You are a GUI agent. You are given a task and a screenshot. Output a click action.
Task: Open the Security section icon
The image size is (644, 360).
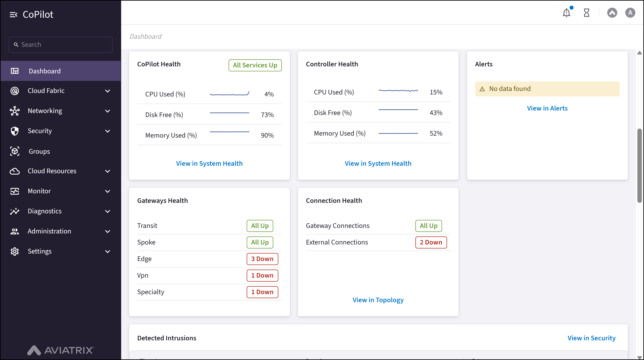point(15,131)
